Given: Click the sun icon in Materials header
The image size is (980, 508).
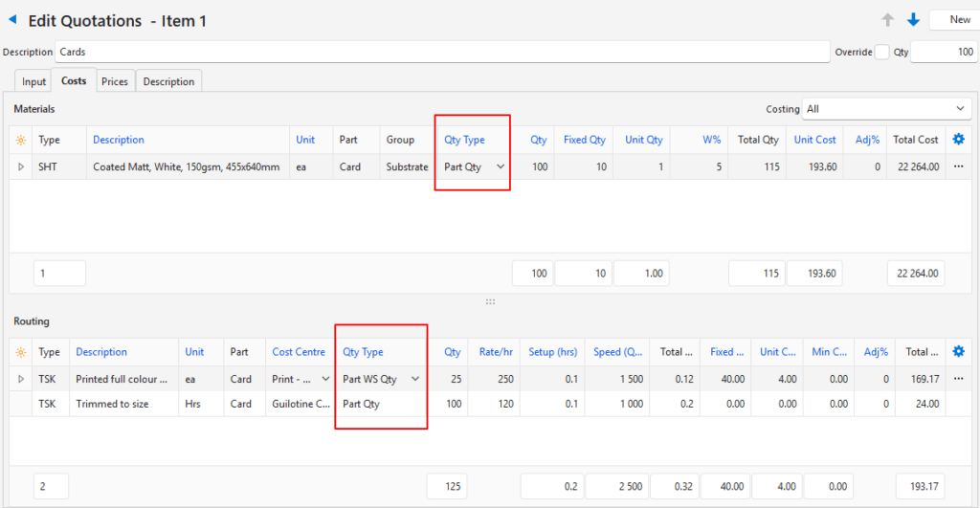Looking at the screenshot, I should click(21, 140).
